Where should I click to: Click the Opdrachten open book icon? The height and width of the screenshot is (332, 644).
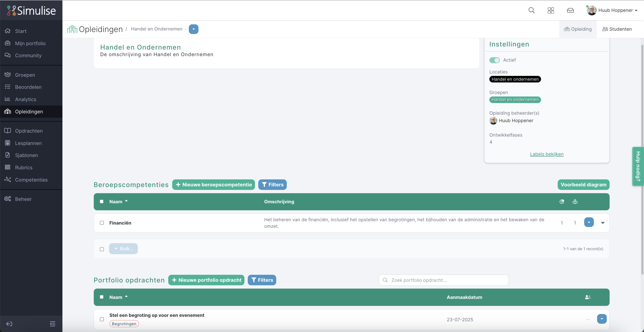7,131
